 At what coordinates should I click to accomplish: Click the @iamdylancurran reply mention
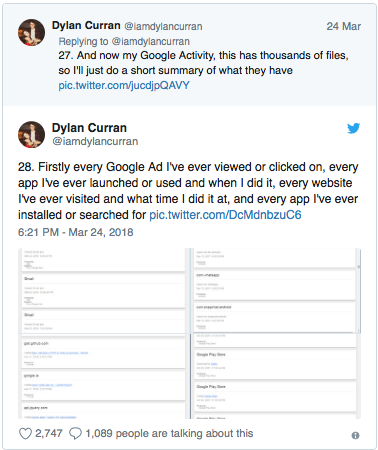[150, 41]
